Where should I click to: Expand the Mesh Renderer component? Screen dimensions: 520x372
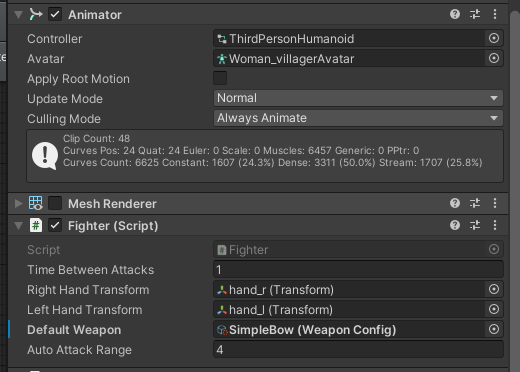coord(18,203)
